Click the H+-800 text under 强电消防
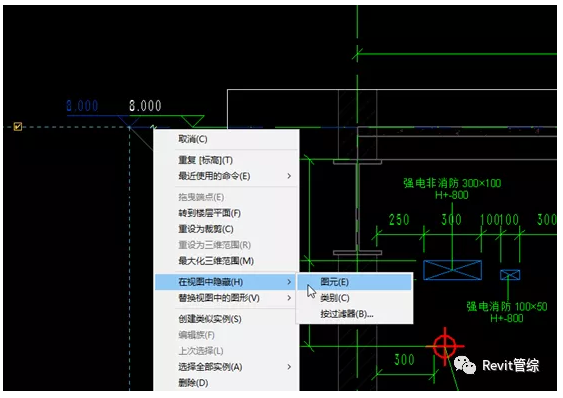This screenshot has height=398, width=563. (507, 318)
